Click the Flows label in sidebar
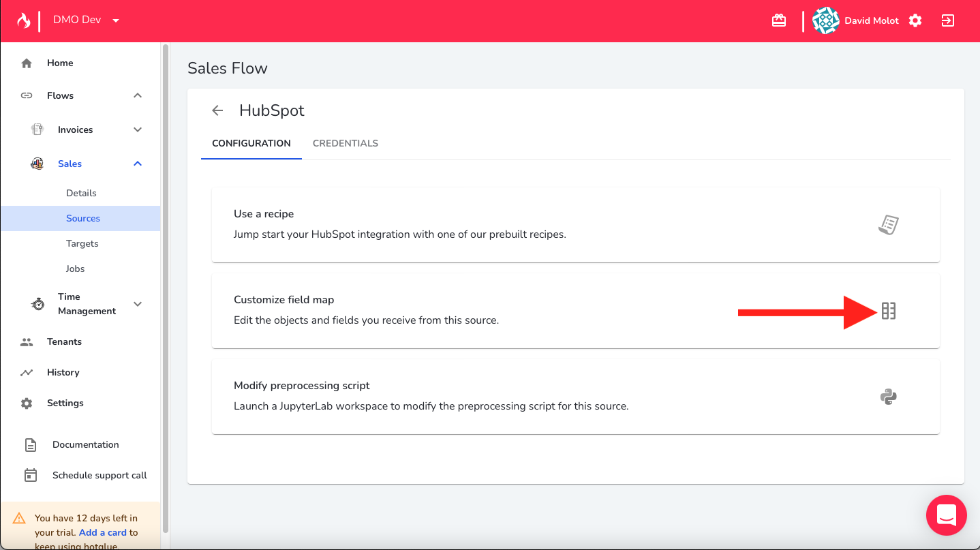This screenshot has width=980, height=550. [61, 95]
